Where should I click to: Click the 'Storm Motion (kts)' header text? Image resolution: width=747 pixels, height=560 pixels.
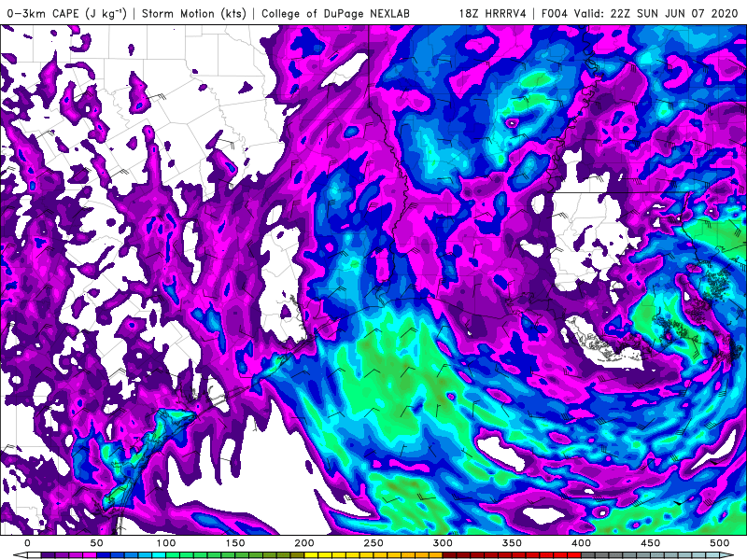click(x=194, y=14)
